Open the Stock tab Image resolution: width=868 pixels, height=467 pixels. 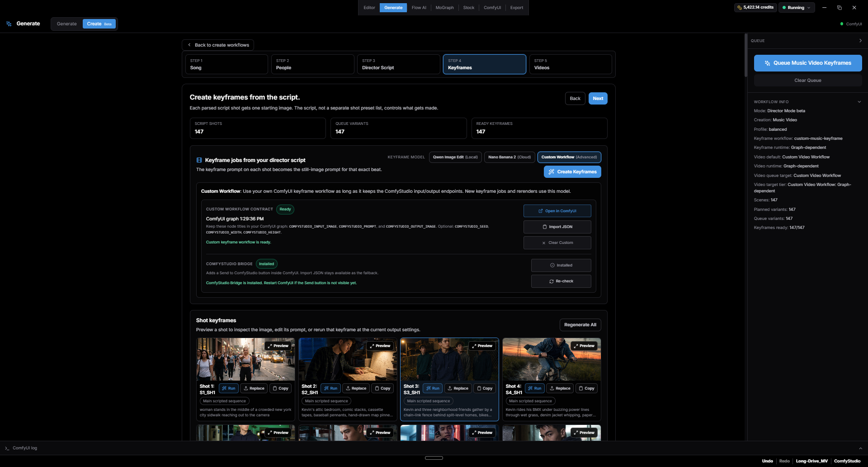pos(468,8)
